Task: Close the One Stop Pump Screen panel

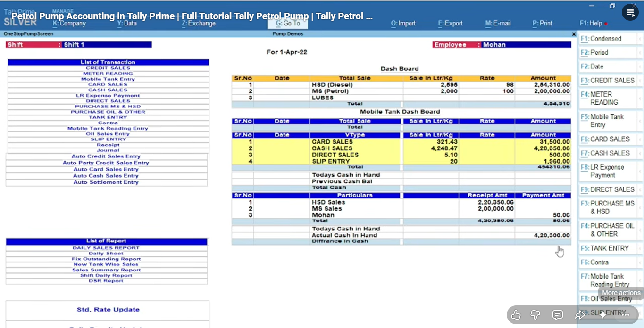Action: coord(574,34)
